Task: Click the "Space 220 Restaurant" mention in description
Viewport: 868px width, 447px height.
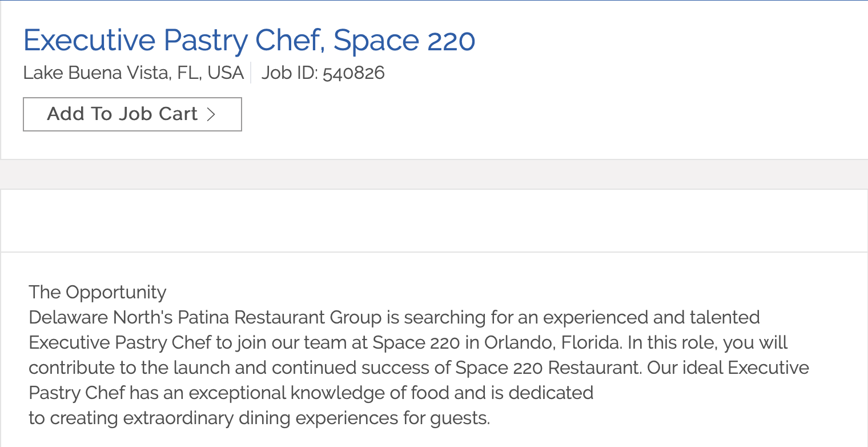Action: pyautogui.click(x=548, y=368)
